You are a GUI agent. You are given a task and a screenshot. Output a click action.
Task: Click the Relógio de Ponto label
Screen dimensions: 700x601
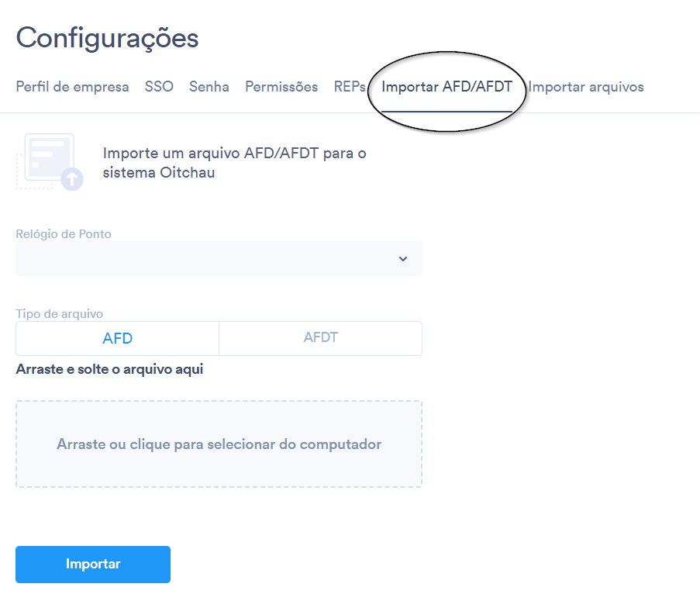click(64, 234)
